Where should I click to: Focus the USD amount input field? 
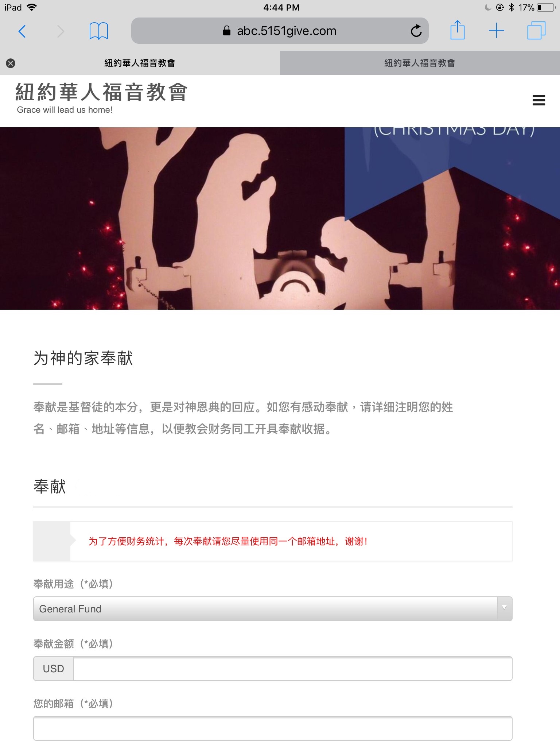click(x=293, y=669)
